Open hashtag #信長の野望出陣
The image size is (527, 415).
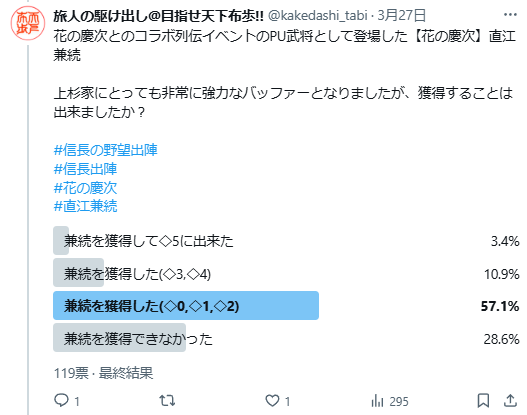[106, 150]
